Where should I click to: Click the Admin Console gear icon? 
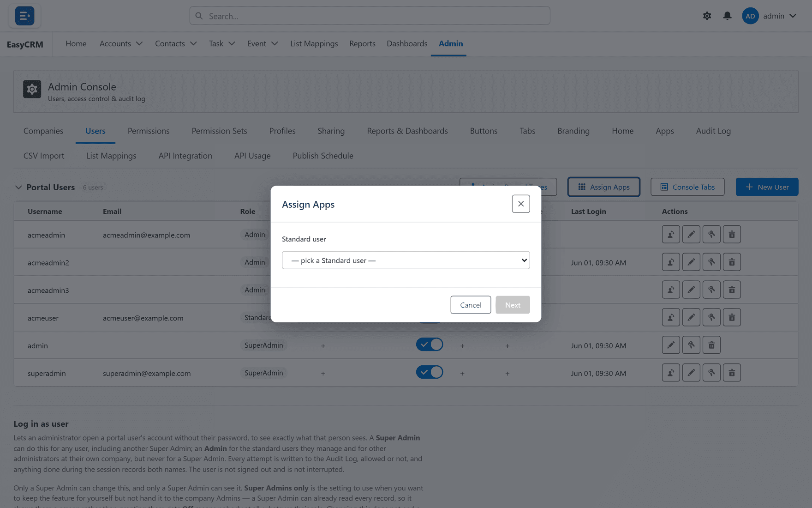pyautogui.click(x=32, y=89)
